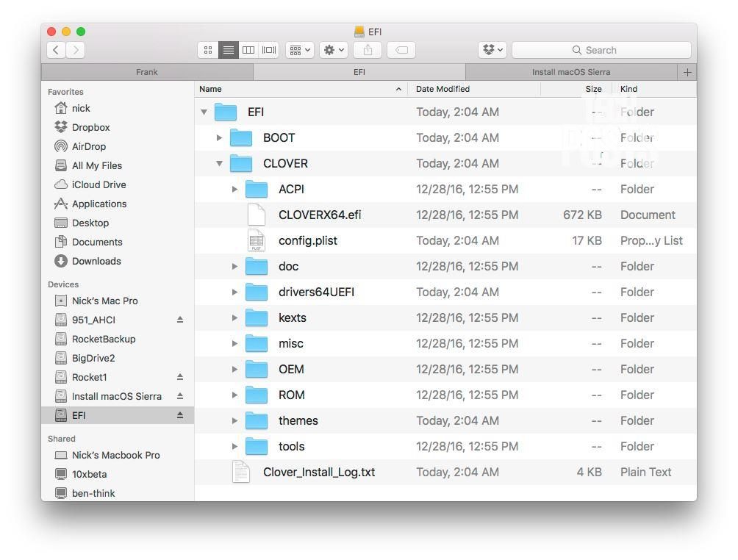The width and height of the screenshot is (738, 560).
Task: Expand the ROM folder
Action: coord(235,395)
